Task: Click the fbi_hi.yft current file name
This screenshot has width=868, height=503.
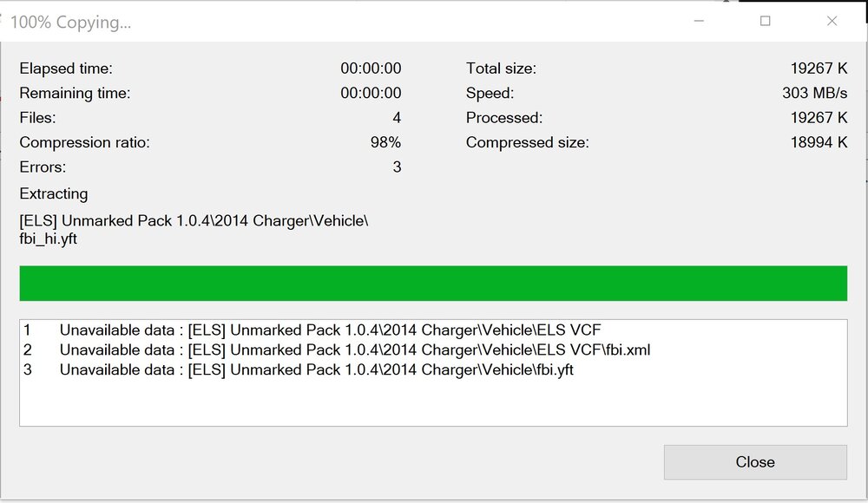Action: 49,238
